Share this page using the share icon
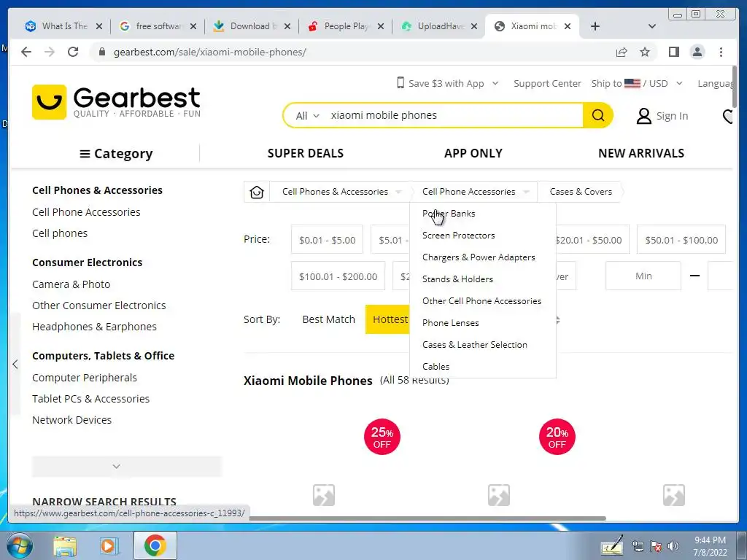747x560 pixels. (622, 52)
